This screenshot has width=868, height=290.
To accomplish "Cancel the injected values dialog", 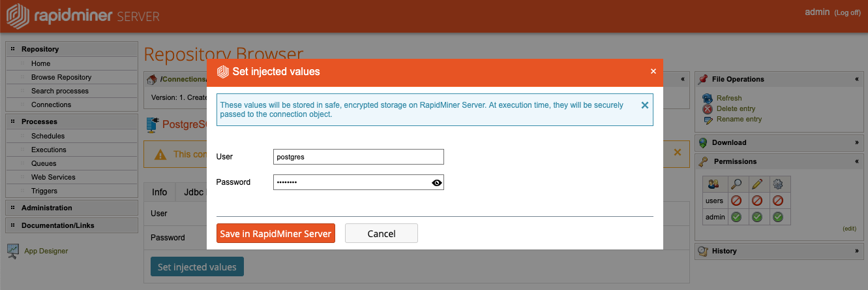I will click(382, 234).
